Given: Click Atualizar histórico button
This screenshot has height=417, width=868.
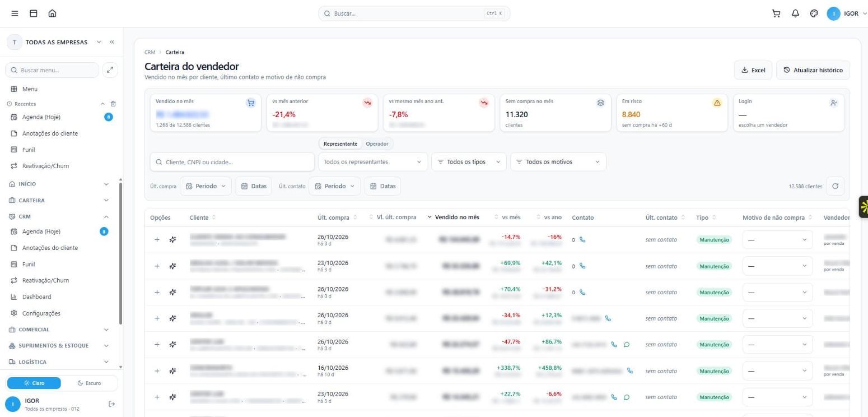Looking at the screenshot, I should pos(813,70).
